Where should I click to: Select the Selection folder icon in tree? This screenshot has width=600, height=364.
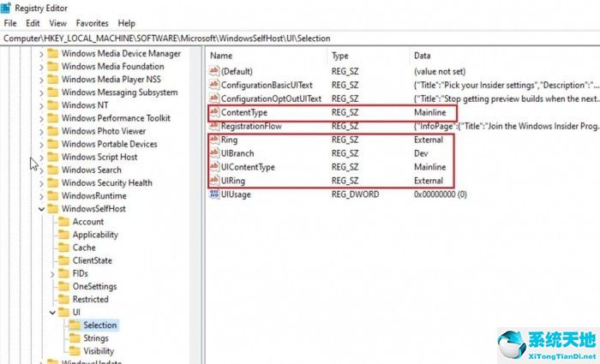[75, 325]
